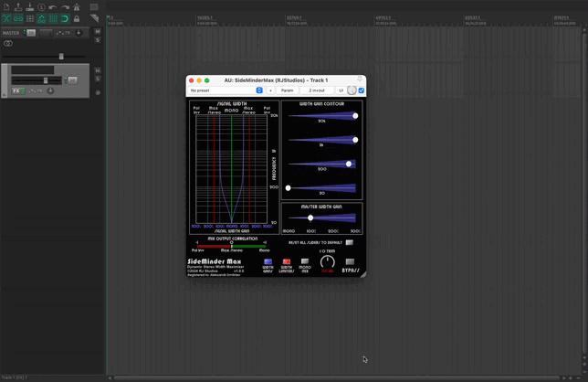This screenshot has width=588, height=382.
Task: Toggle the grid lines icon
Action: pos(53,19)
